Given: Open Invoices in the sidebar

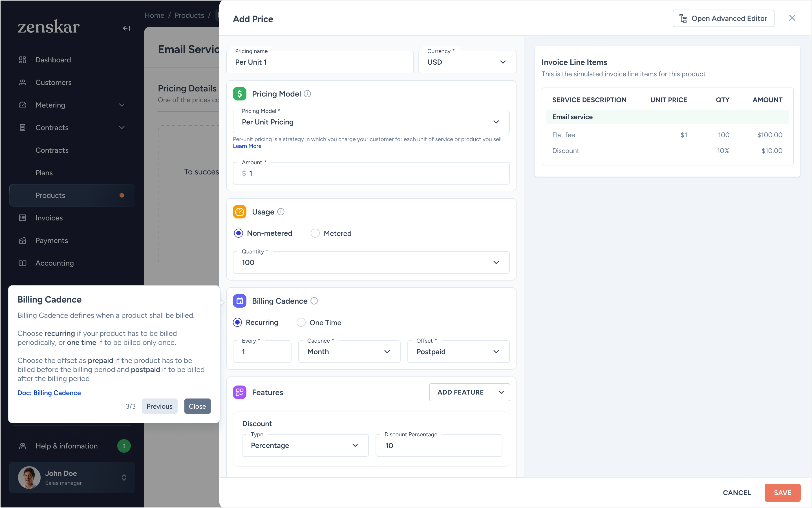Looking at the screenshot, I should 72,218.
